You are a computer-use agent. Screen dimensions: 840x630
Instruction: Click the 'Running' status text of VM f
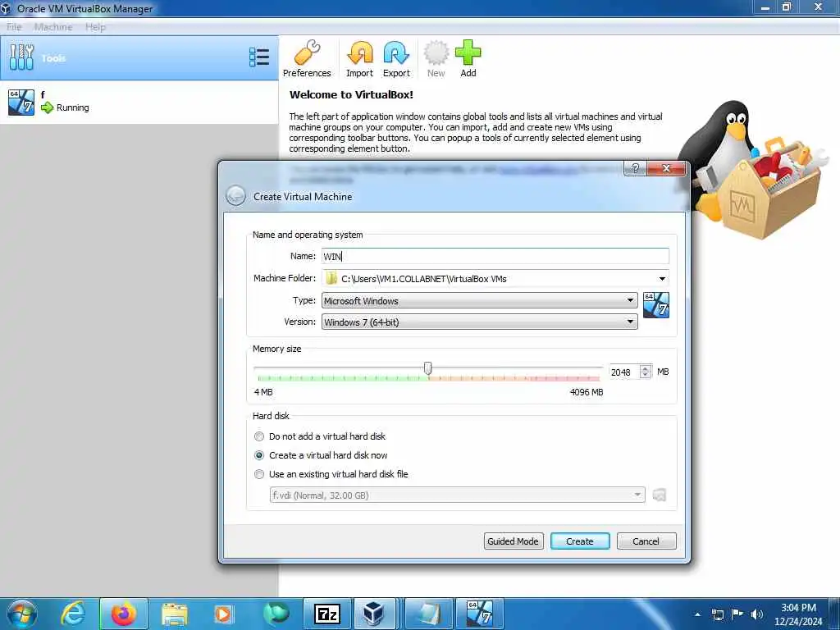tap(73, 107)
